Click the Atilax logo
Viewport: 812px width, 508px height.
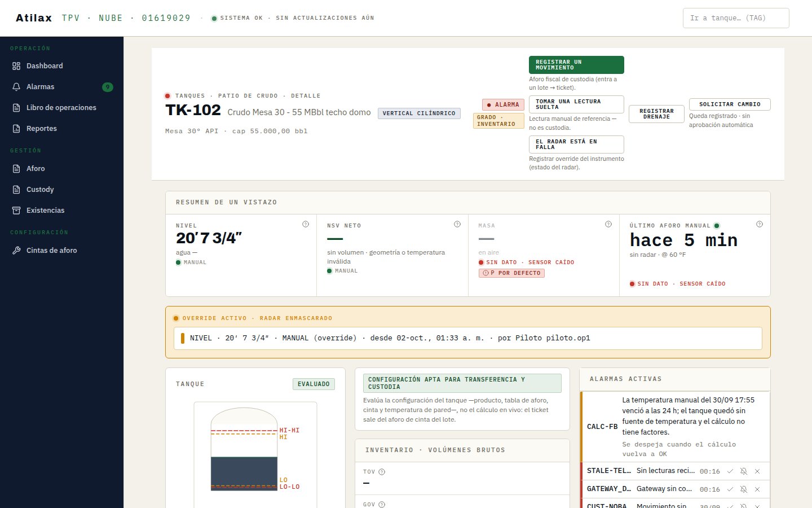[34, 18]
